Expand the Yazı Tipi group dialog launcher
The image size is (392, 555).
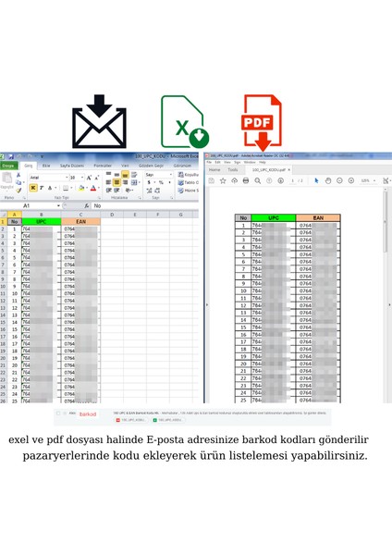coord(99,198)
